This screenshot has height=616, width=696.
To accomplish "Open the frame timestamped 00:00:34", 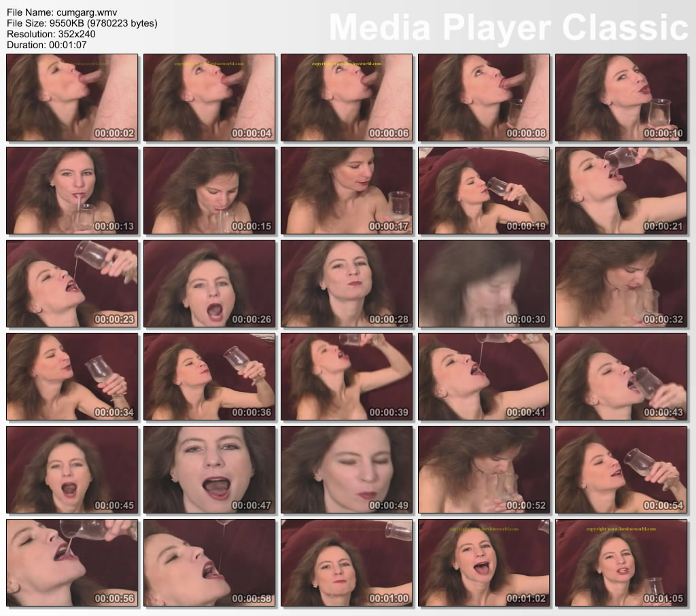I will tap(72, 377).
